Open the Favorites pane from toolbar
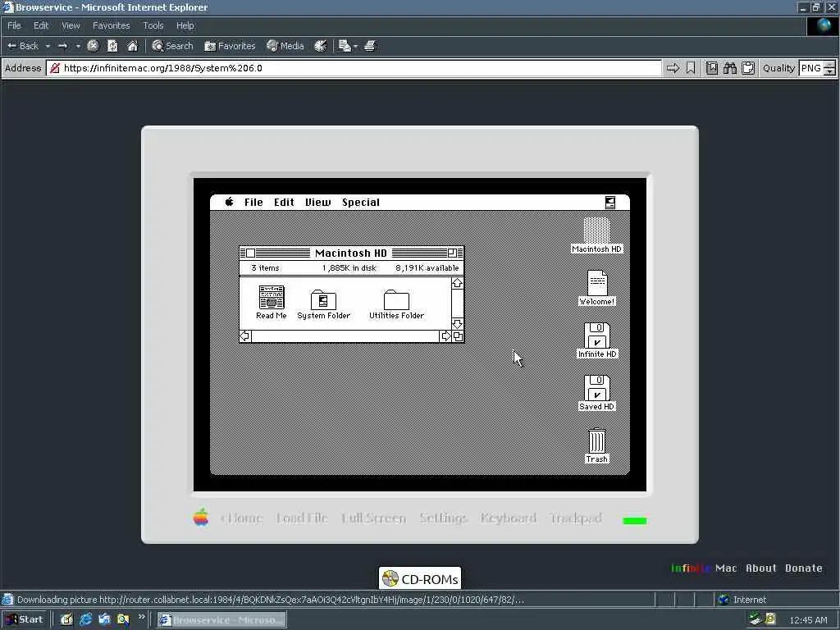Viewport: 840px width, 630px height. point(230,46)
